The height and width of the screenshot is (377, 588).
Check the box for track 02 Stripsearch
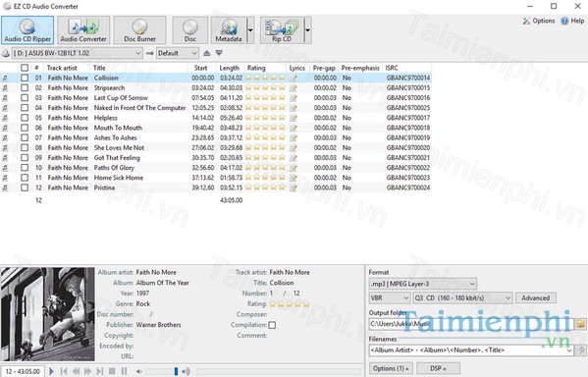click(x=25, y=87)
